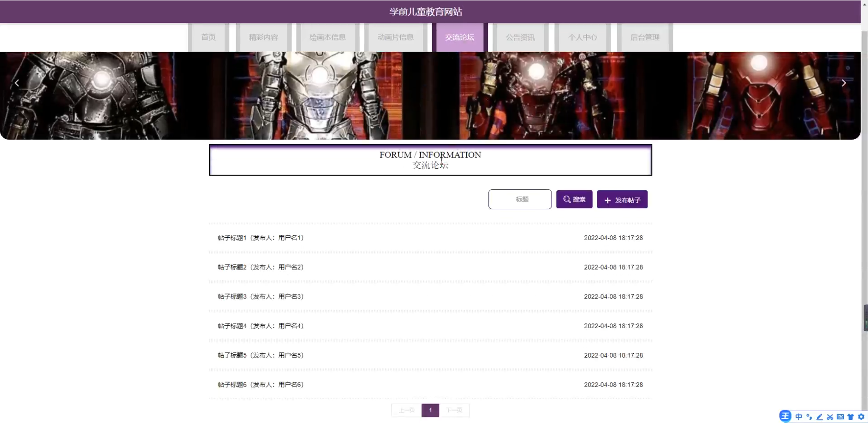Click the Iron Man banner image
868x423 pixels.
click(430, 96)
